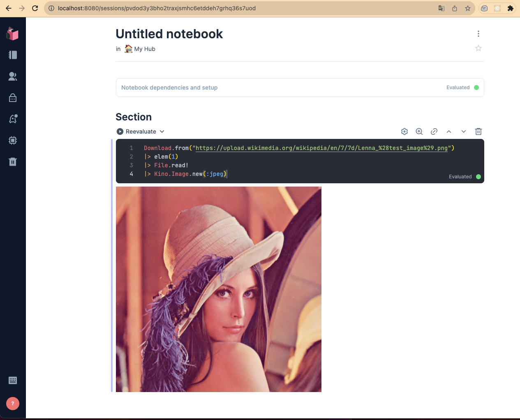This screenshot has height=420, width=520.
Task: Click the translate page icon
Action: pos(441,8)
